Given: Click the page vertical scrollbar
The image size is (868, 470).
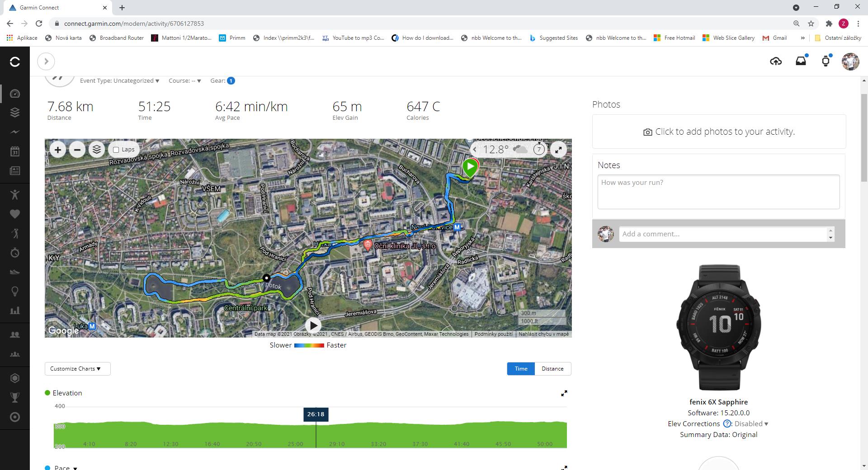Looking at the screenshot, I should tap(864, 137).
